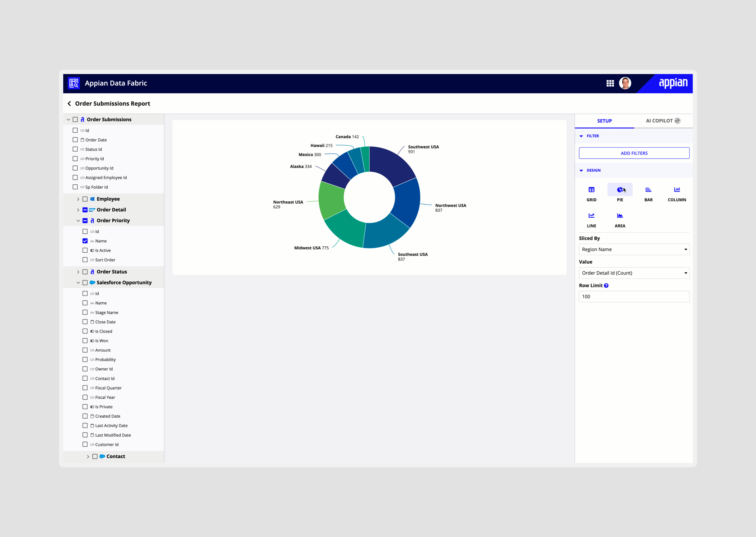Select the Grid chart type icon
The image size is (756, 537).
coord(591,190)
